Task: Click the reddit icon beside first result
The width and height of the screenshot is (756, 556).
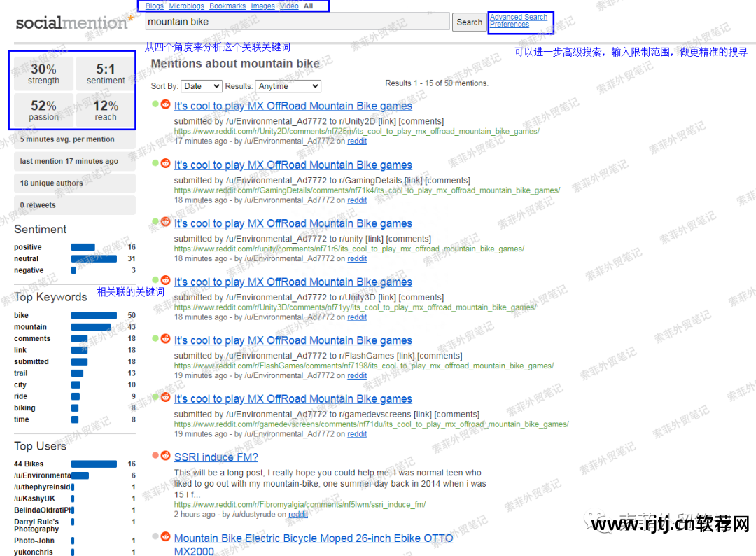Action: [166, 105]
